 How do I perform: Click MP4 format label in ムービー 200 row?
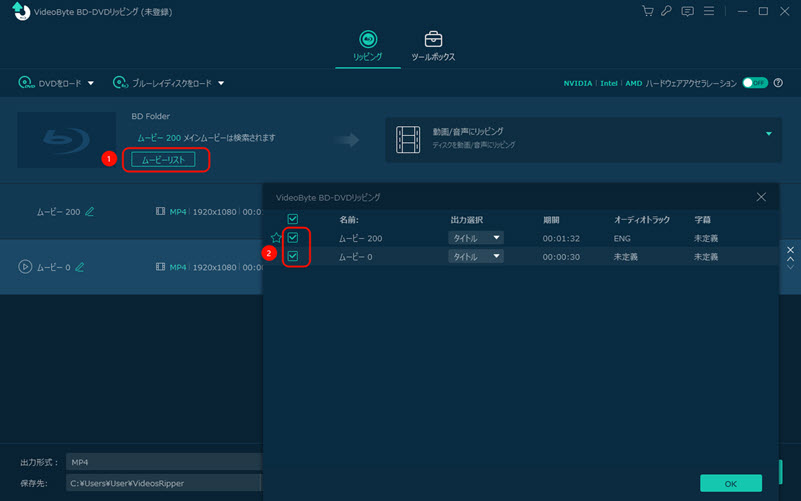click(178, 211)
